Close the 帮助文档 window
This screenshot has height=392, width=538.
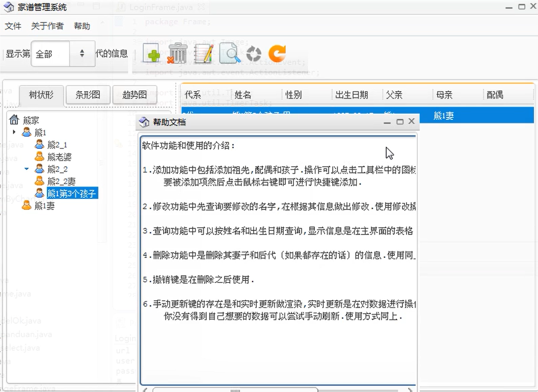click(x=412, y=121)
